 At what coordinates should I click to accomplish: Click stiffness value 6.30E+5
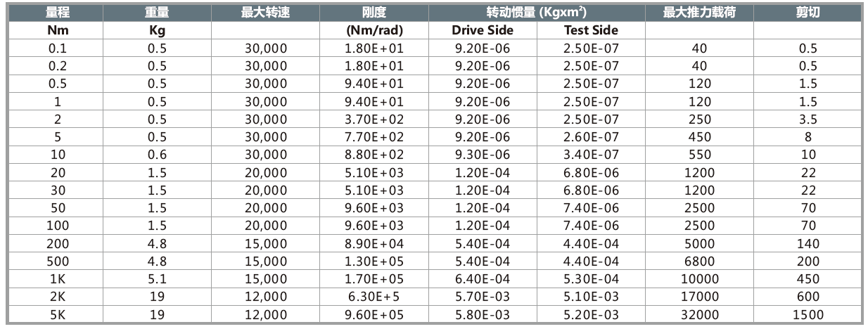coord(374,297)
